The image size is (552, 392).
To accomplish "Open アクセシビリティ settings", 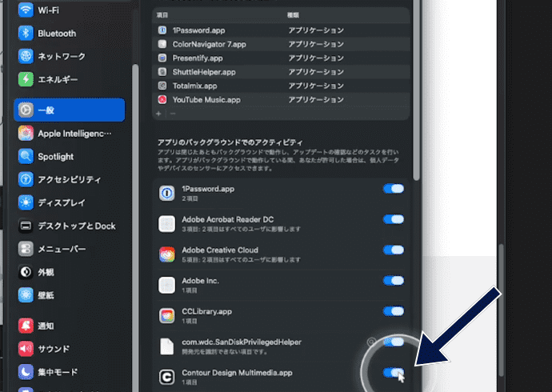I will click(x=69, y=179).
